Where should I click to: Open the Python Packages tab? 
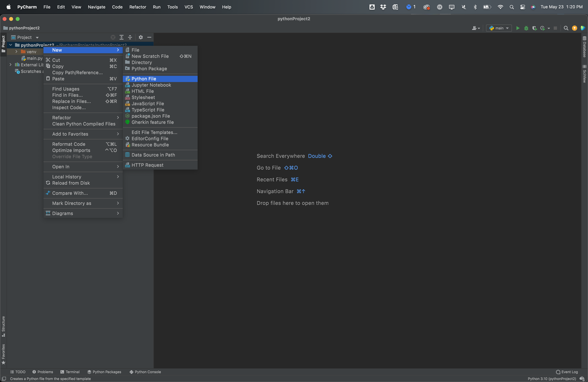[x=104, y=372]
